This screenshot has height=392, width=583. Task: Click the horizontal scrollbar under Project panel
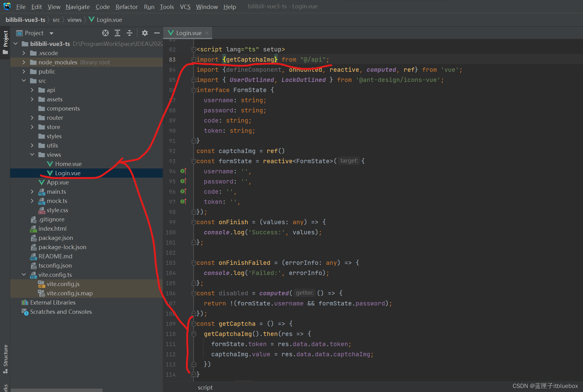point(57,390)
